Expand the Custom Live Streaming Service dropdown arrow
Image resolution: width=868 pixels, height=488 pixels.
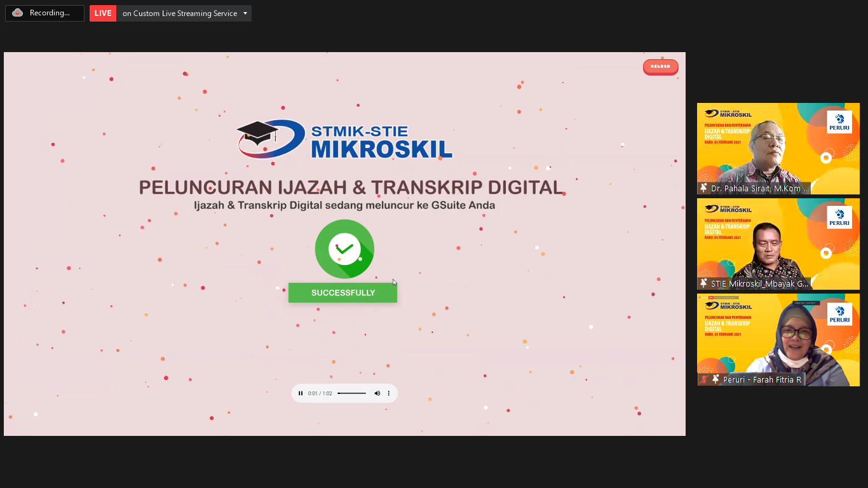coord(245,13)
